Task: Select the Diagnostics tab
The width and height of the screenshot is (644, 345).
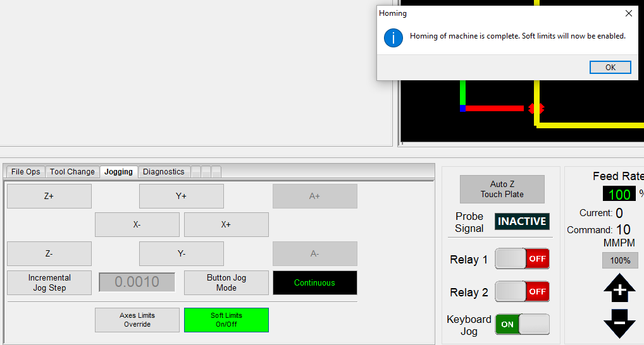Action: tap(163, 172)
